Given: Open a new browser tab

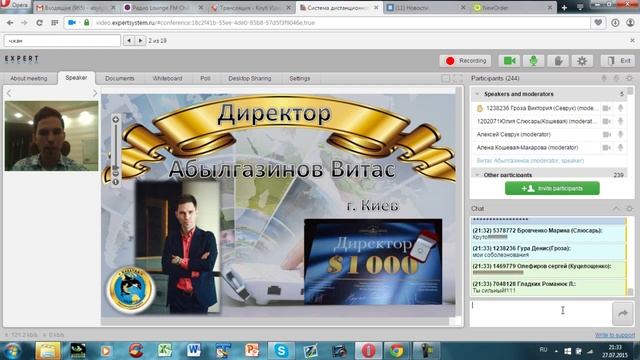Looking at the screenshot, I should [x=564, y=7].
